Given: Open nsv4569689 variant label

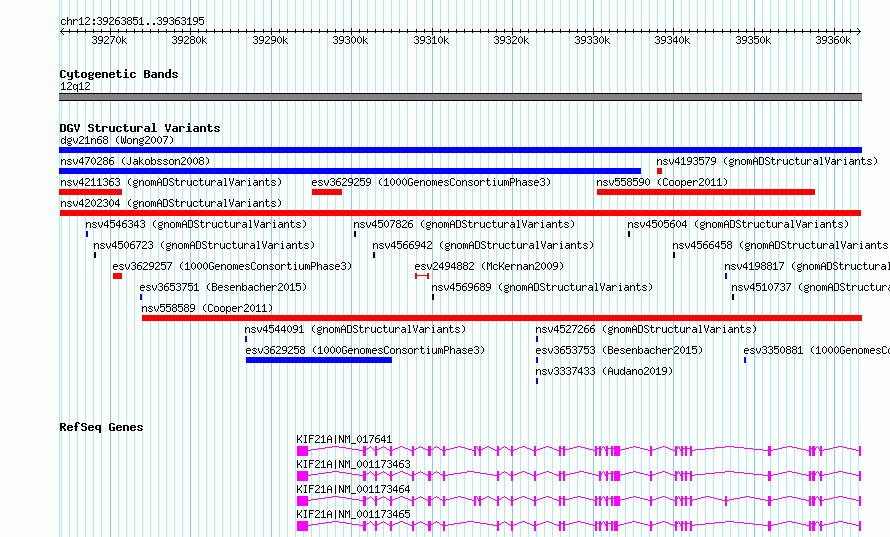Looking at the screenshot, I should [542, 287].
